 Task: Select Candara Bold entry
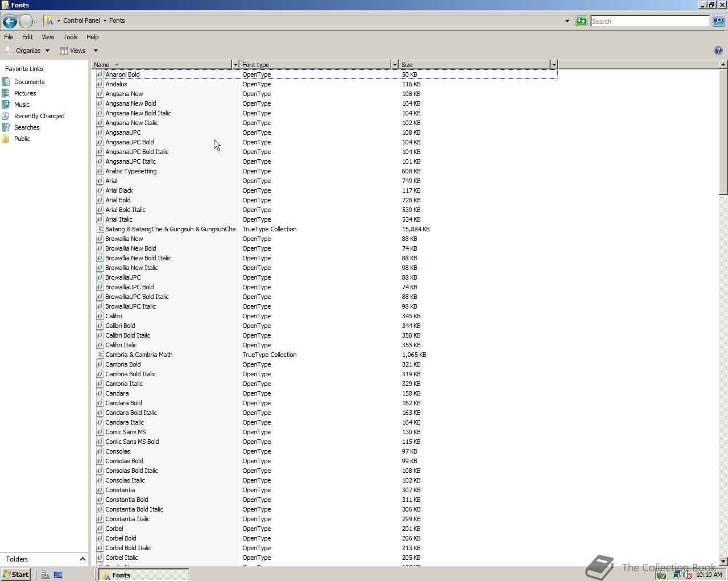(123, 403)
